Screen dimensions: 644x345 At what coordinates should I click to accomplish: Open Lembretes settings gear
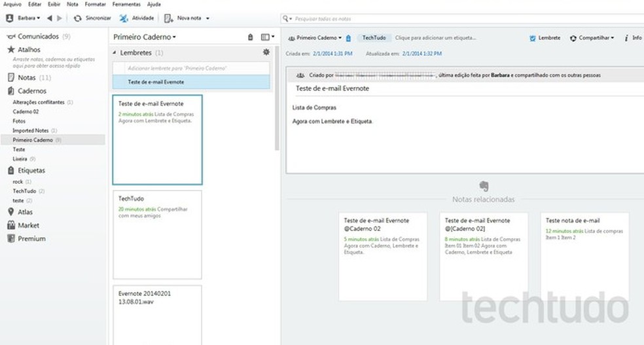pyautogui.click(x=266, y=52)
